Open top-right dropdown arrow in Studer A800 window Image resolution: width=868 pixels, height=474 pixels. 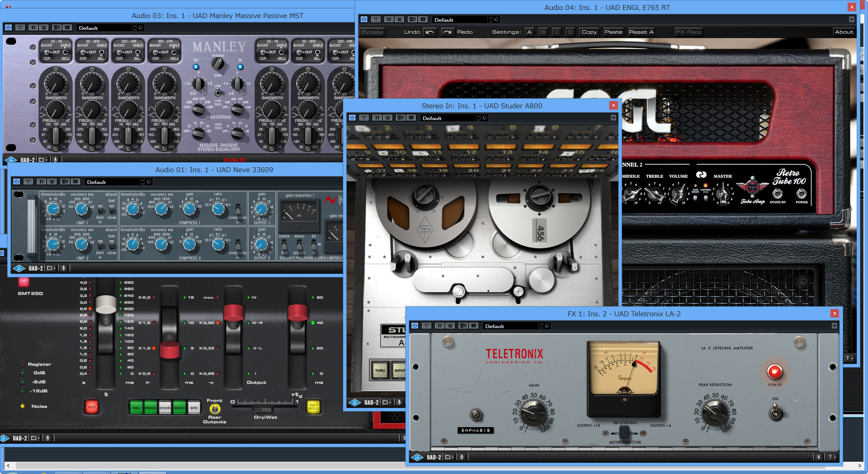point(613,118)
